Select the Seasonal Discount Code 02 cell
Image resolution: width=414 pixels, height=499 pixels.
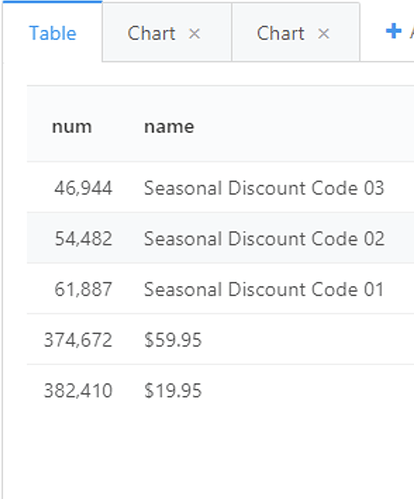pyautogui.click(x=264, y=239)
